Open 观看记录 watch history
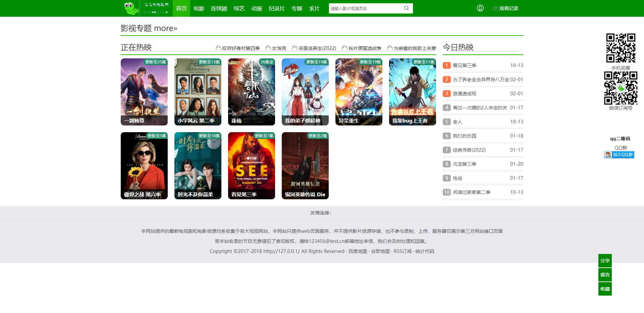The image size is (644, 313). tap(505, 8)
